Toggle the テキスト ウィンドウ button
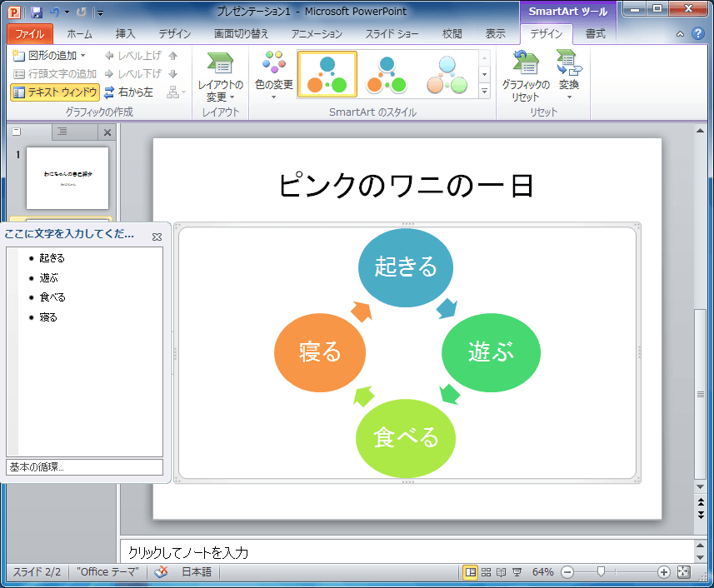 [x=55, y=92]
